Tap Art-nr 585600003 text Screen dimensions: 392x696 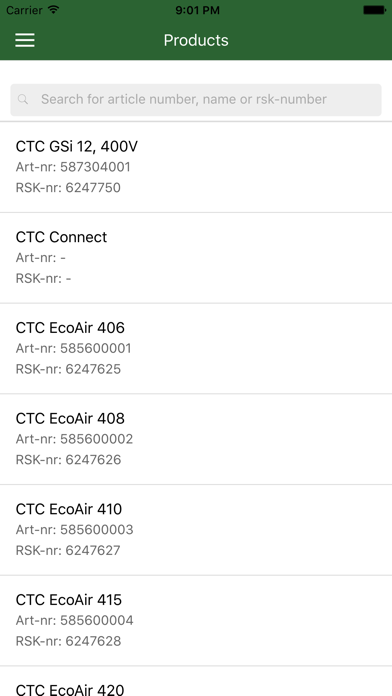pyautogui.click(x=75, y=530)
